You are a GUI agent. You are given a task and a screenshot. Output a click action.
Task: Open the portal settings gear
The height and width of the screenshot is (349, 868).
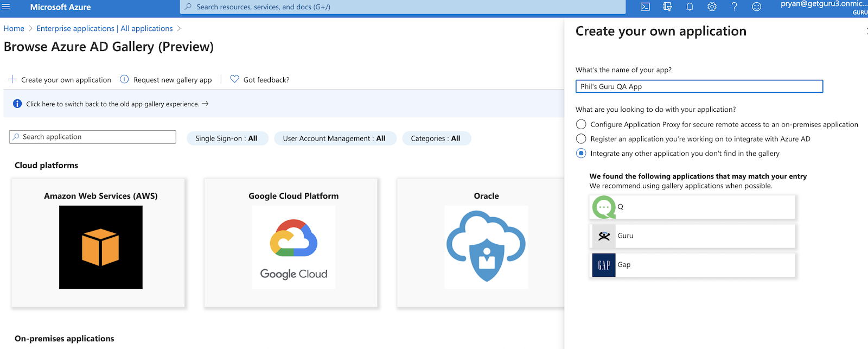click(712, 7)
